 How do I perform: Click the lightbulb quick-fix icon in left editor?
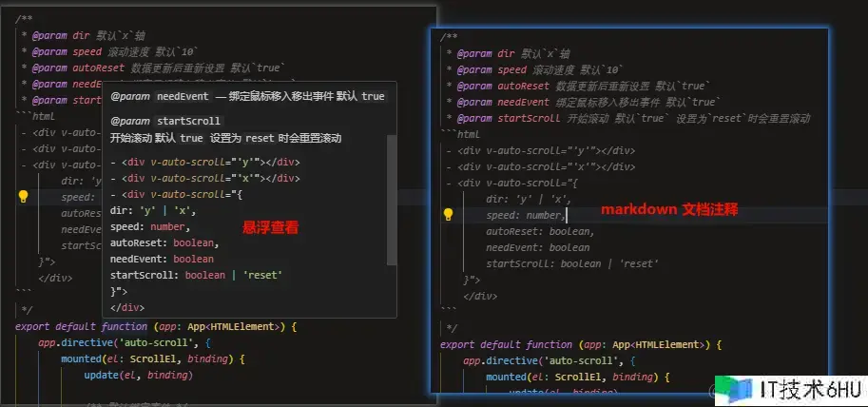click(24, 197)
